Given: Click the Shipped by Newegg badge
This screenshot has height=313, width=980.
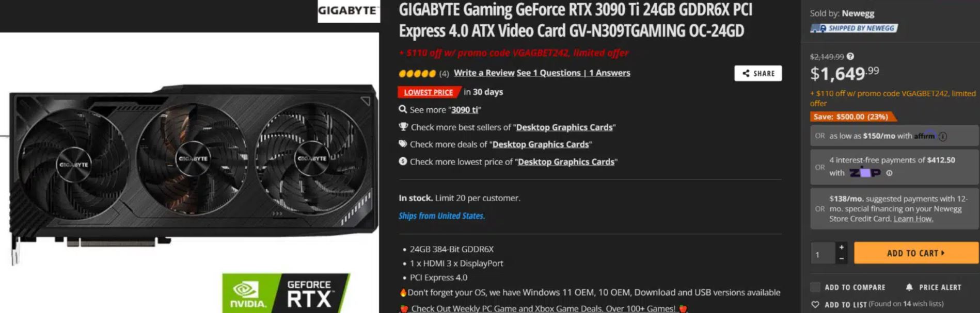Looking at the screenshot, I should pyautogui.click(x=854, y=28).
